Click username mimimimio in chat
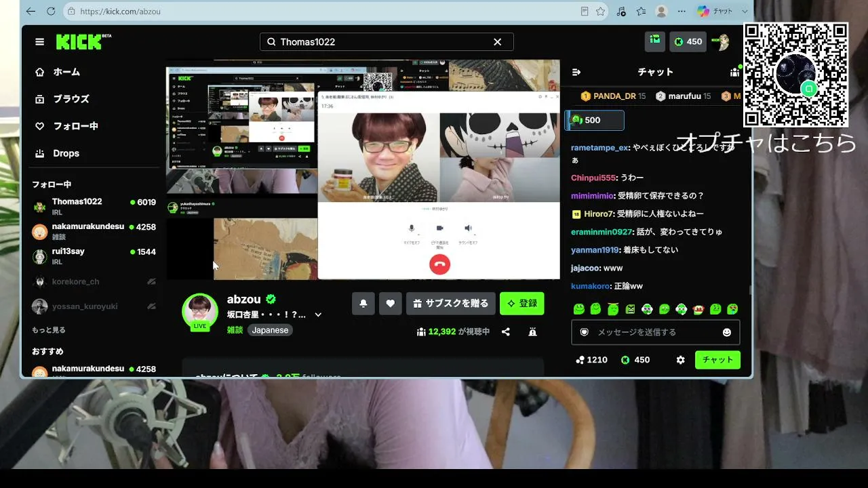This screenshot has height=488, width=868. pyautogui.click(x=593, y=196)
